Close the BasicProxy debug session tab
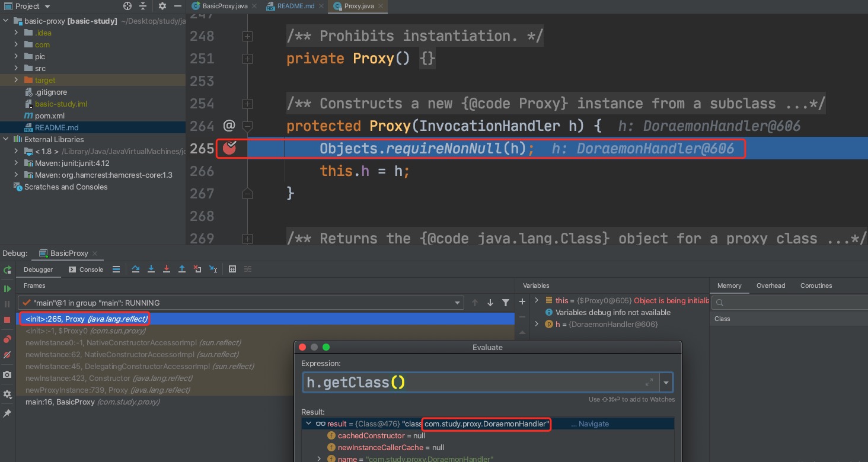The width and height of the screenshot is (868, 462). point(95,253)
